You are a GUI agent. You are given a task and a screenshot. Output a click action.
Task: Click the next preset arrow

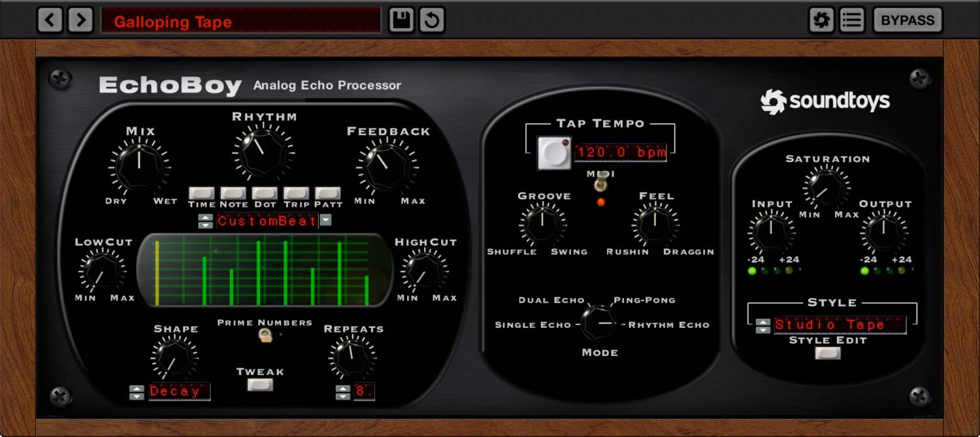click(x=80, y=20)
